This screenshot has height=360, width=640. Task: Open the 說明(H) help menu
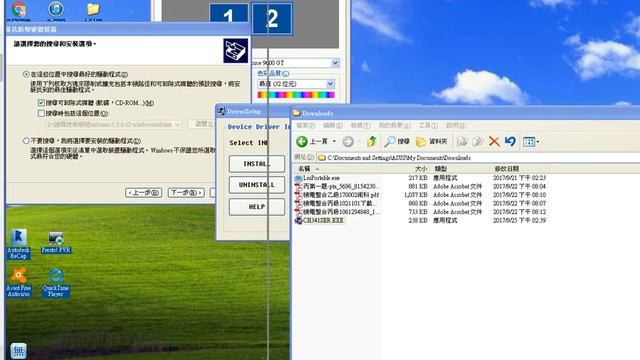(456, 125)
